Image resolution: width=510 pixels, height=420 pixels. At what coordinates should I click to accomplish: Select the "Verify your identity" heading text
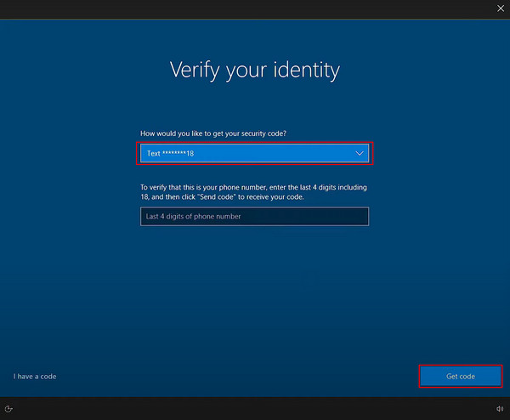pyautogui.click(x=255, y=70)
